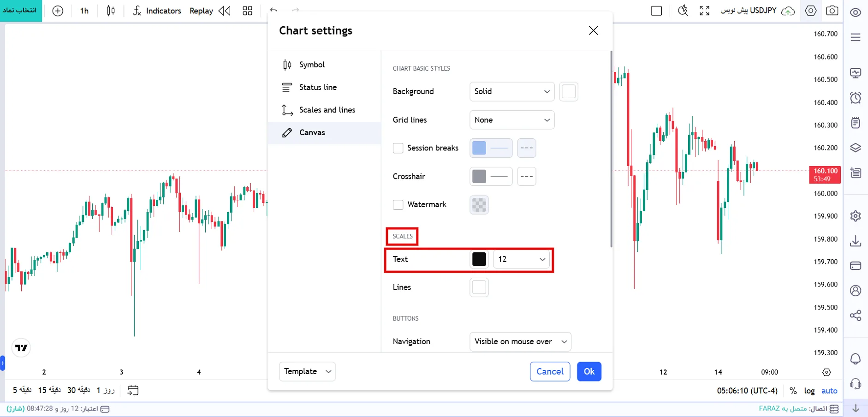Enable the Watermark checkbox
Image resolution: width=868 pixels, height=417 pixels.
coord(398,205)
